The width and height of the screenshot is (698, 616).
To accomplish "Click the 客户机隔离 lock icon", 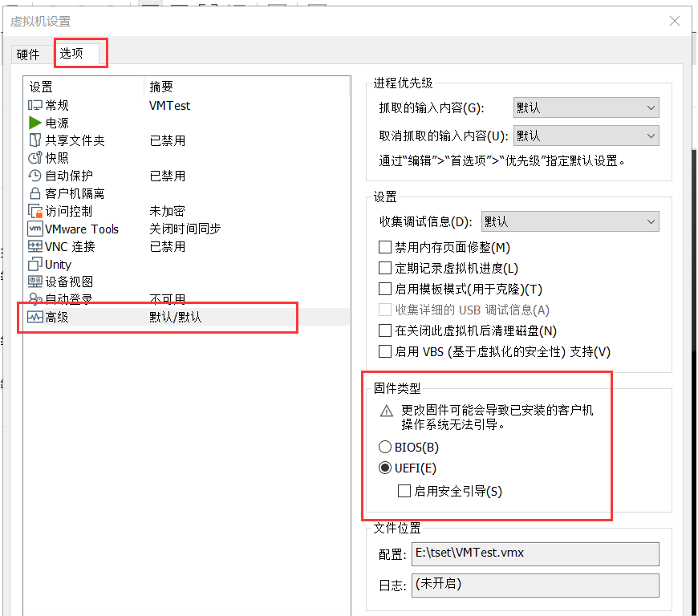I will [x=35, y=193].
